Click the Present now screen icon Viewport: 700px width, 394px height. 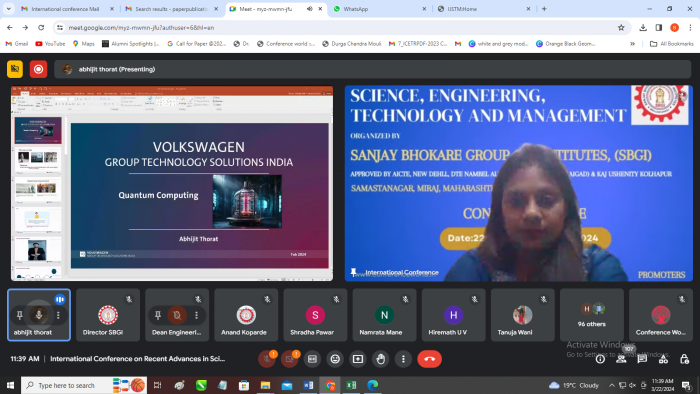pos(358,359)
